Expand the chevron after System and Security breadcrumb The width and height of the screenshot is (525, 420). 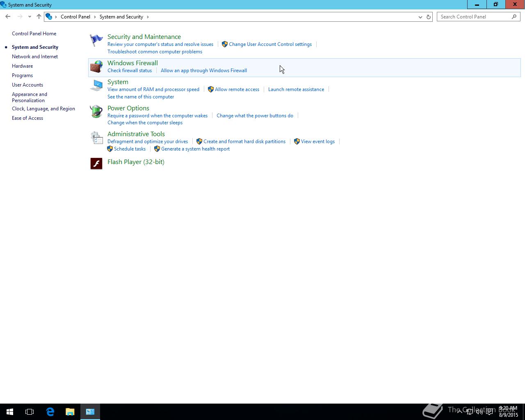coord(148,17)
